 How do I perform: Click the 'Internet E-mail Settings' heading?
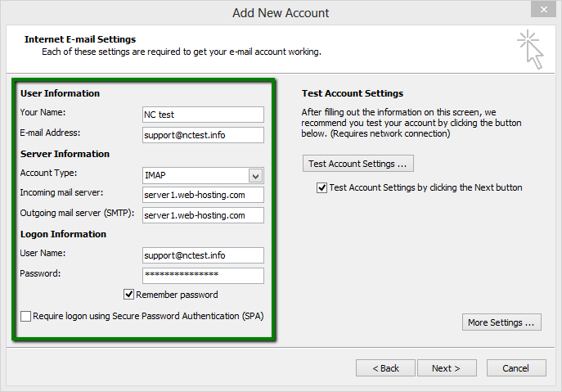point(80,39)
